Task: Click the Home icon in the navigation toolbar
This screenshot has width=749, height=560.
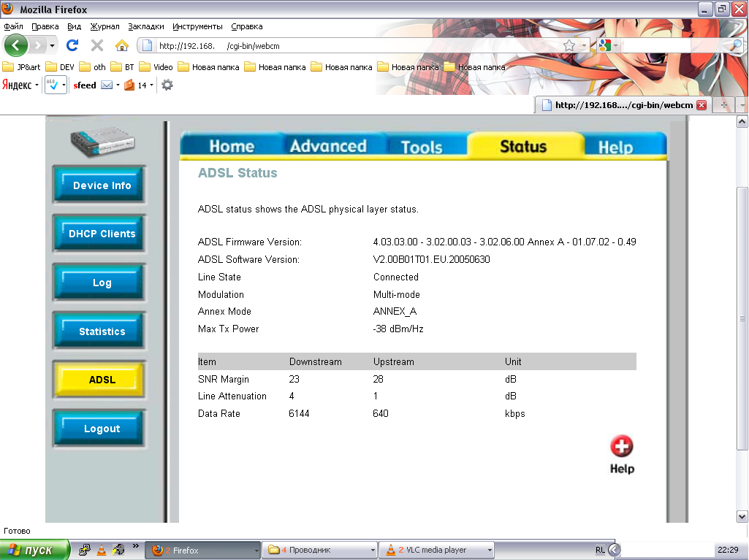Action: (122, 45)
